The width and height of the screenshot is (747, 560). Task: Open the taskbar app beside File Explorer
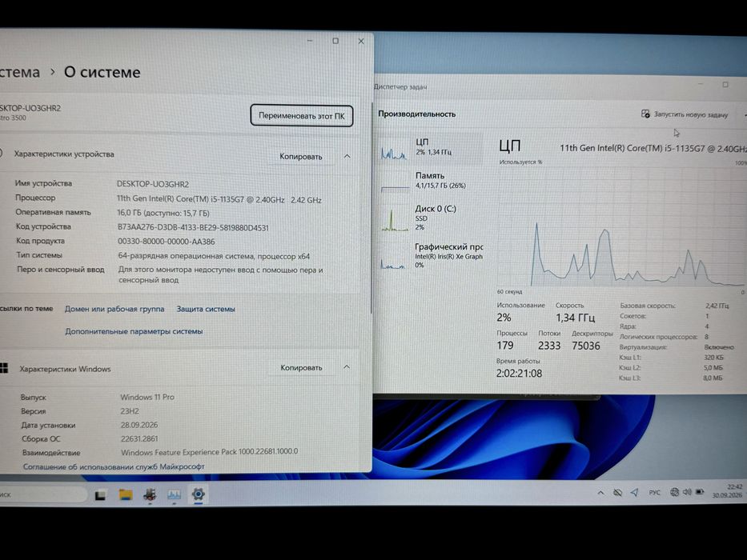(x=150, y=495)
